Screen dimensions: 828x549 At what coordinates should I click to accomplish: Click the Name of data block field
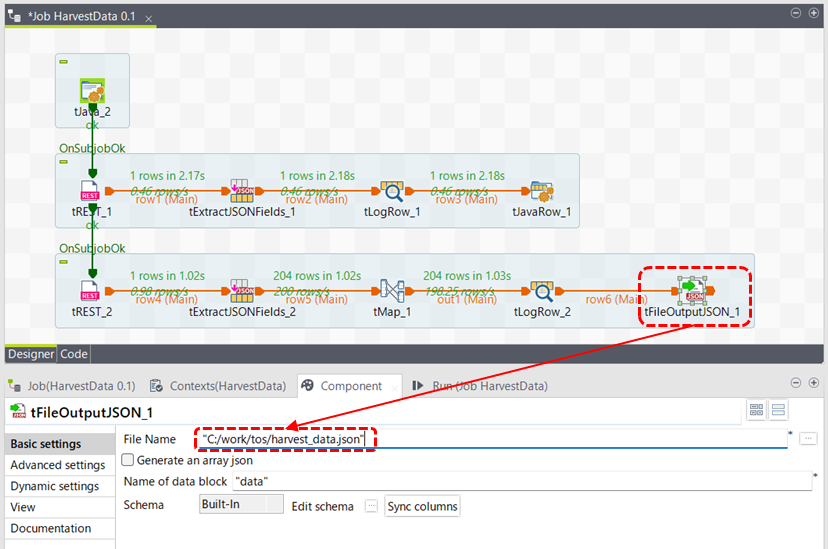click(522, 481)
